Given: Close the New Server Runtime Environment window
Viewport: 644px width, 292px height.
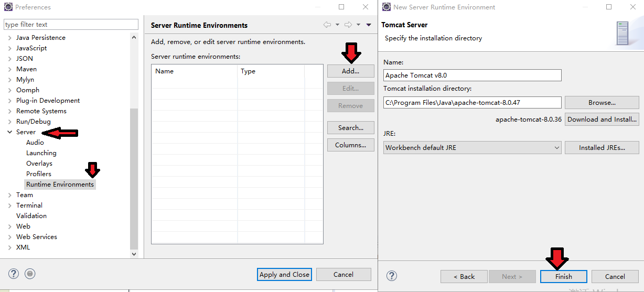Looking at the screenshot, I should 632,7.
